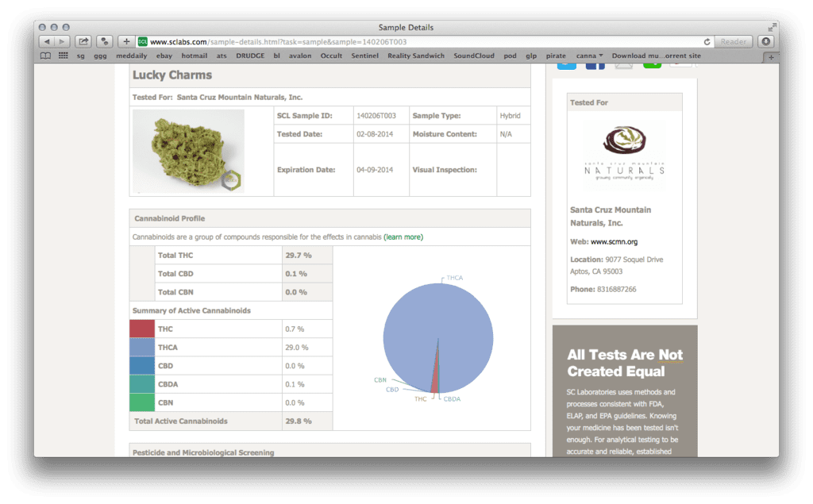813x504 pixels.
Task: Open the 'pod' bookmark
Action: tap(511, 56)
